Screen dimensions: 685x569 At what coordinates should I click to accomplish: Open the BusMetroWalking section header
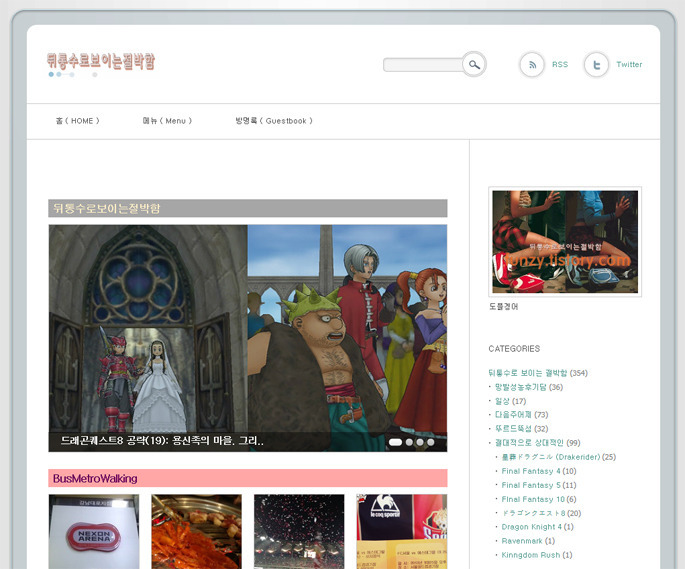point(248,478)
